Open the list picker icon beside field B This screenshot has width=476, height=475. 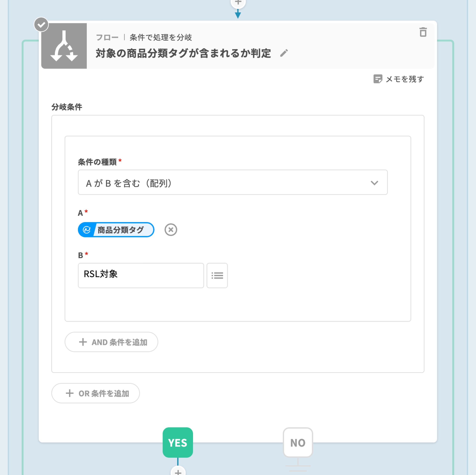coord(217,275)
